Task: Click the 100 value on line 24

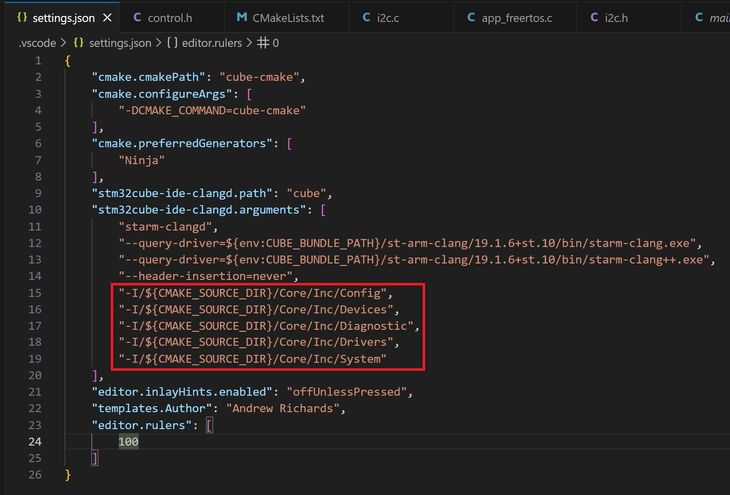Action: coord(128,441)
